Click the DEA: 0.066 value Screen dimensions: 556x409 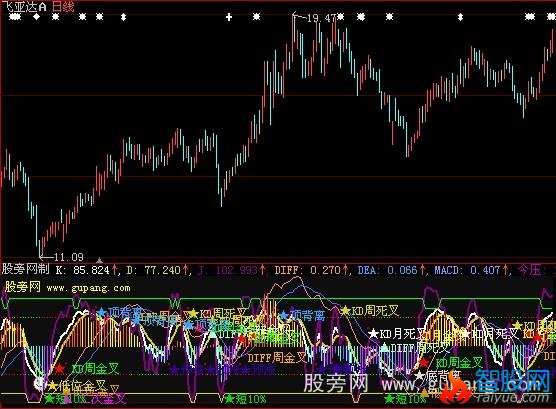[x=387, y=270]
